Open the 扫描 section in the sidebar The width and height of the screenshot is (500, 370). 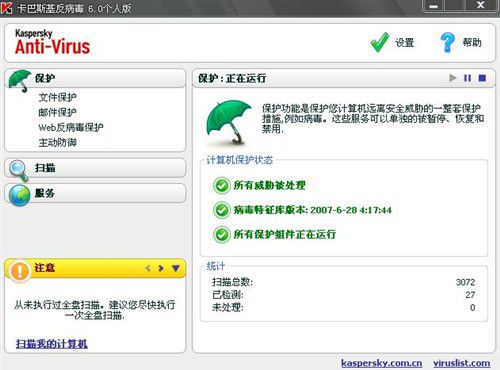95,168
